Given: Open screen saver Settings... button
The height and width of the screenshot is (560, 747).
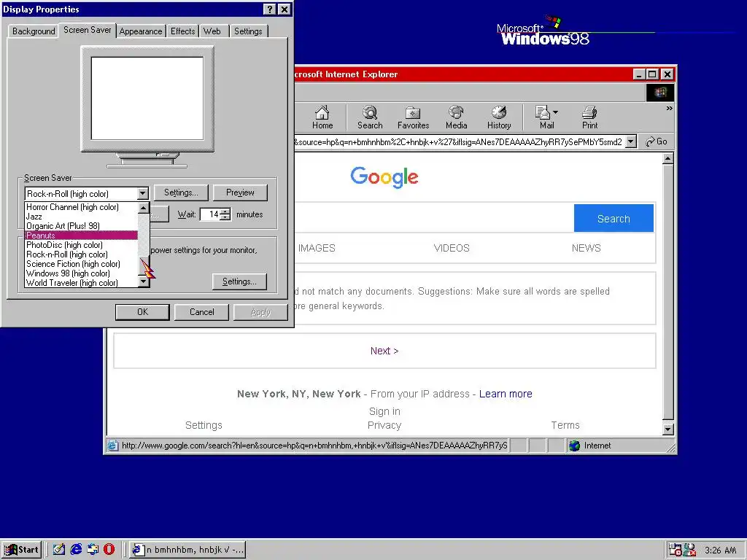Looking at the screenshot, I should (x=181, y=192).
